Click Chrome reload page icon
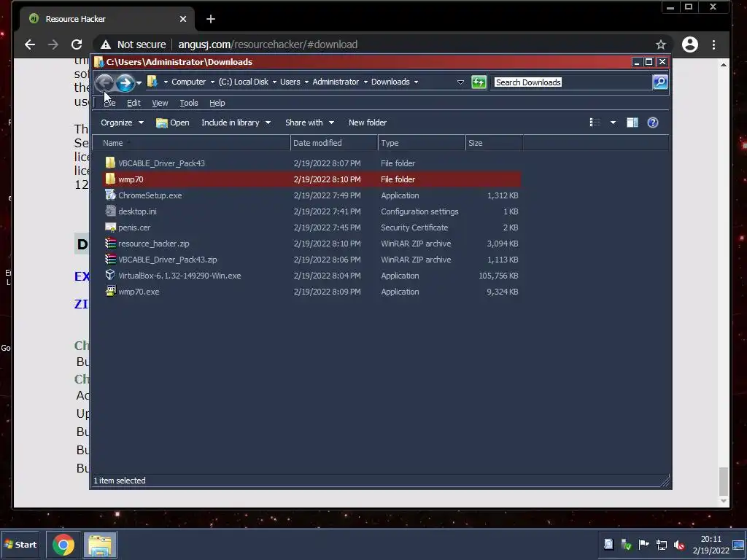 point(76,44)
